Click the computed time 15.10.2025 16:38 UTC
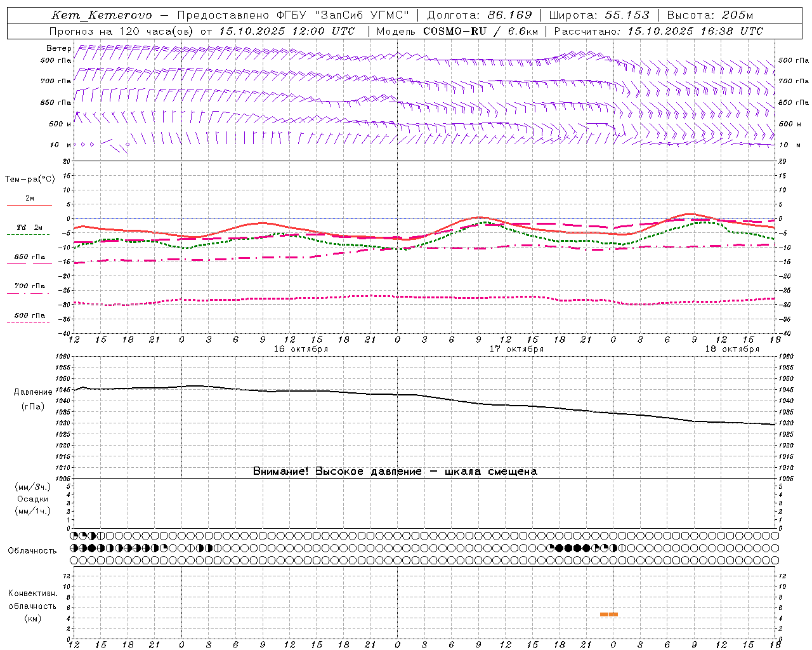This screenshot has width=812, height=650. click(x=695, y=31)
